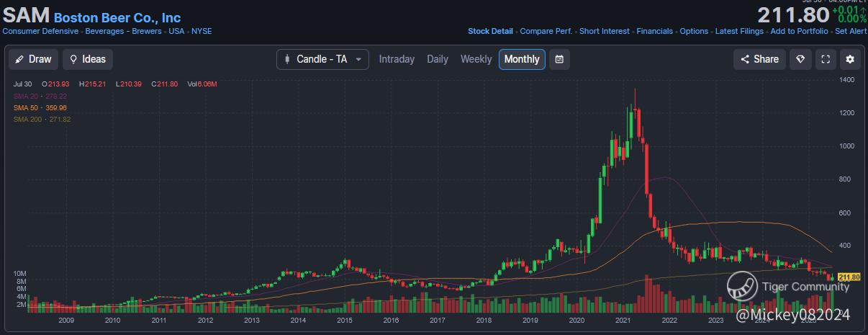
Task: Open the Compare Perf. link
Action: point(546,31)
